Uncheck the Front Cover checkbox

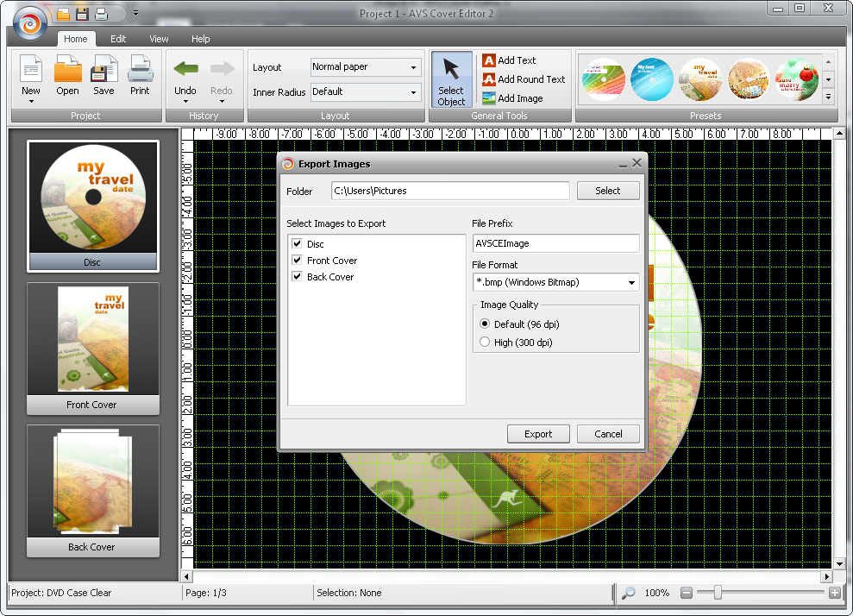click(x=298, y=261)
